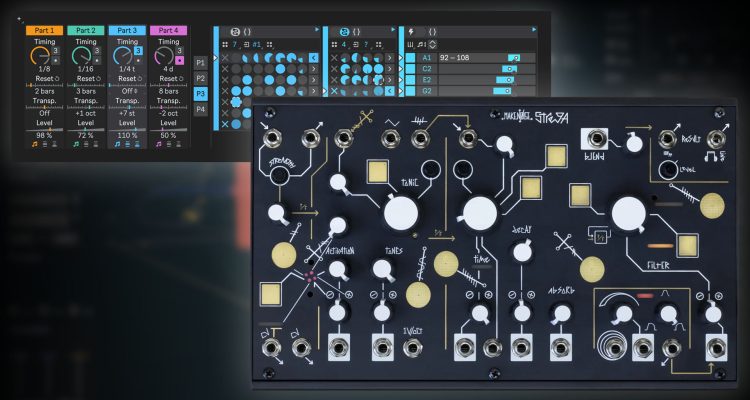Select the Part 4 tab
The width and height of the screenshot is (750, 400).
tap(168, 30)
